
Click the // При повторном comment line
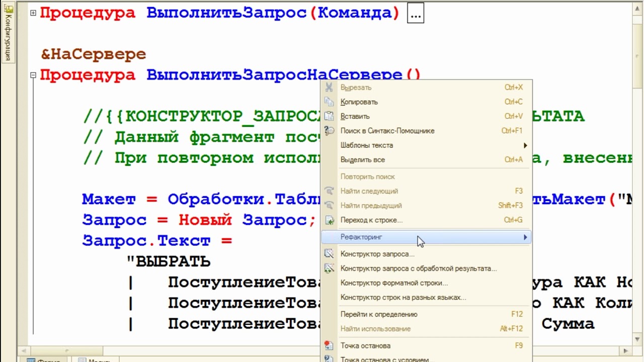click(x=203, y=158)
